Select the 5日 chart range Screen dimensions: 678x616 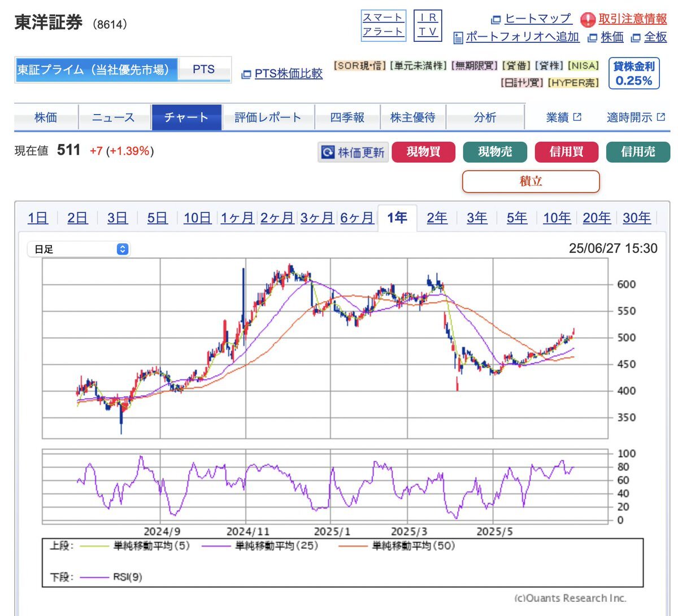pos(158,218)
